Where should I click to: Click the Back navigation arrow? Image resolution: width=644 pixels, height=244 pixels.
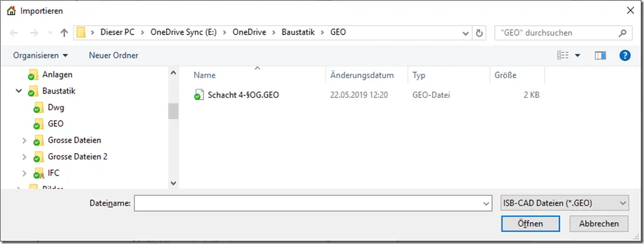tap(14, 33)
